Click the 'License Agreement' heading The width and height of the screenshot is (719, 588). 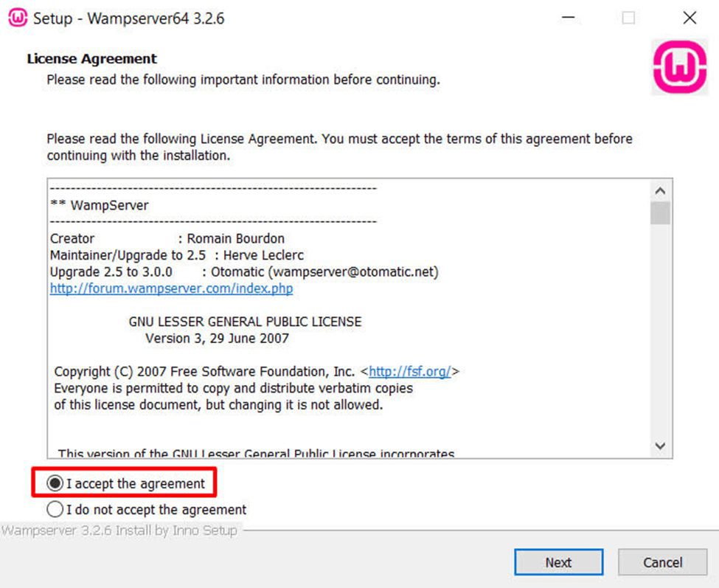click(91, 59)
